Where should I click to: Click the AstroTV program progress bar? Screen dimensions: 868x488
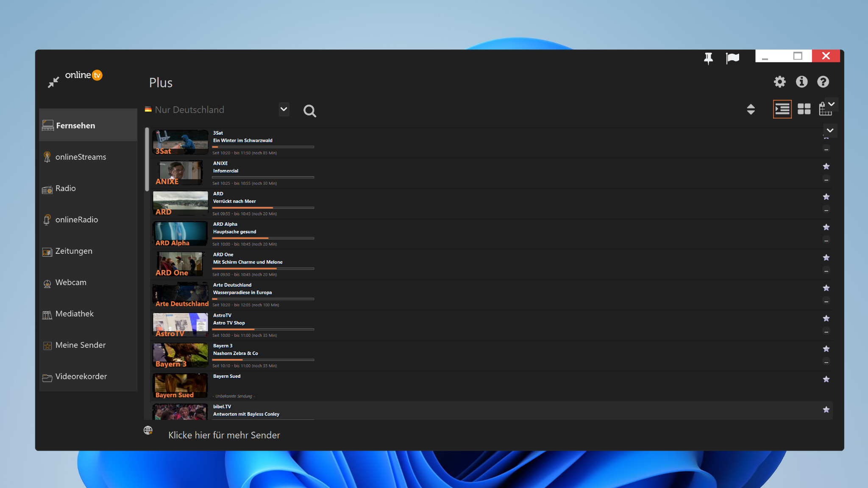(263, 329)
